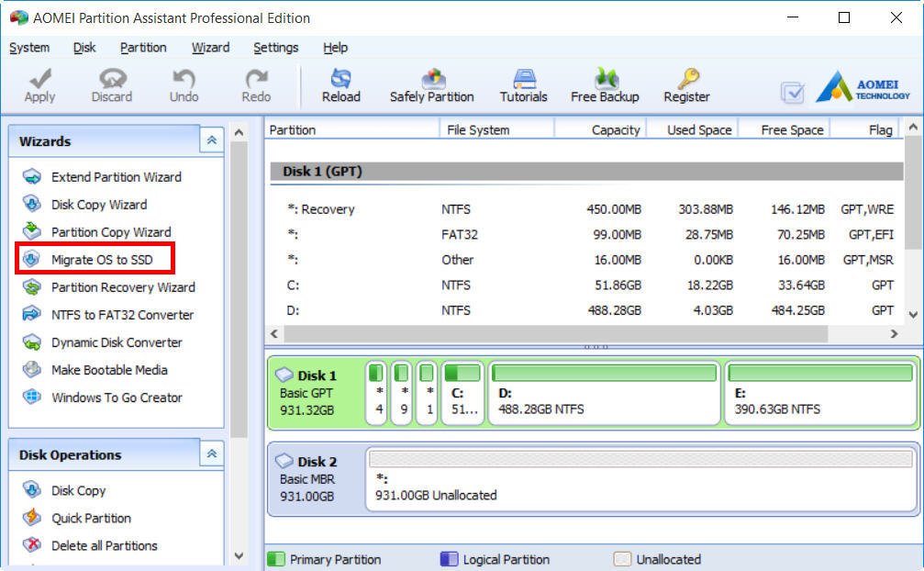
Task: Select the Other MSR partition row
Action: point(586,260)
